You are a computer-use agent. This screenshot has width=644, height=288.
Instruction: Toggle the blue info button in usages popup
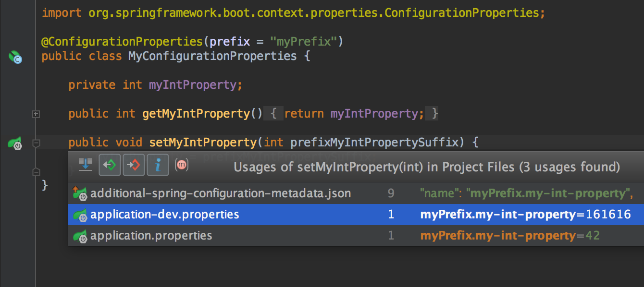[158, 165]
